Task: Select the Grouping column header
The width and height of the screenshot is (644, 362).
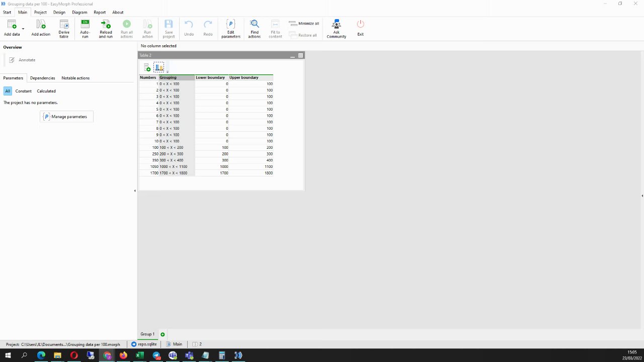Action: click(177, 77)
